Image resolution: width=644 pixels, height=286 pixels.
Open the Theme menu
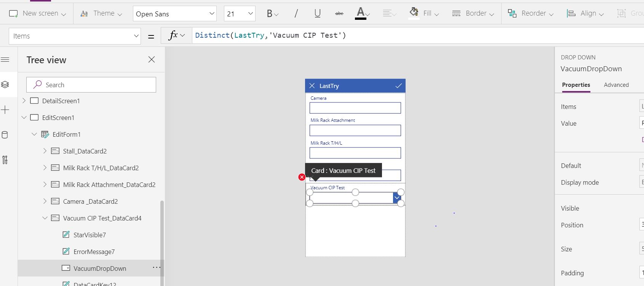click(x=101, y=14)
